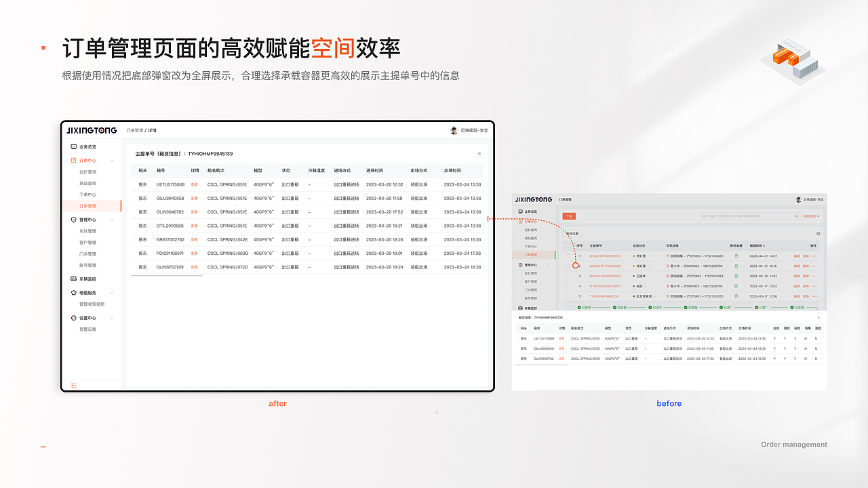Open the 码放 status dropdown on order row 4
The height and width of the screenshot is (488, 868).
(x=639, y=286)
